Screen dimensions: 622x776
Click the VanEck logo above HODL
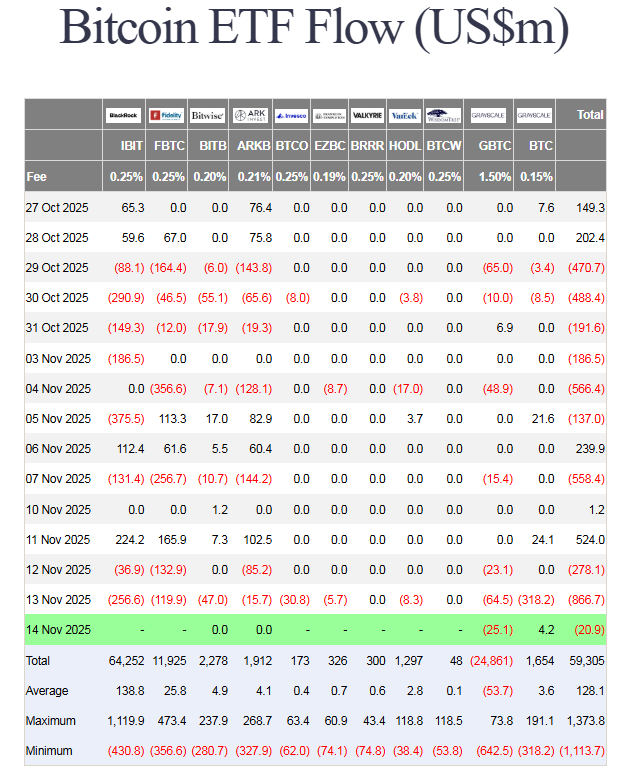tap(404, 116)
